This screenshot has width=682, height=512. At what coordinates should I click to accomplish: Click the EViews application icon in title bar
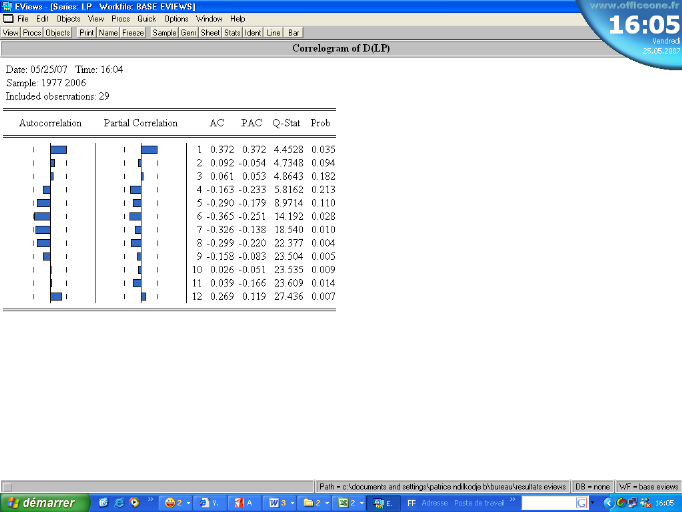[7, 6]
